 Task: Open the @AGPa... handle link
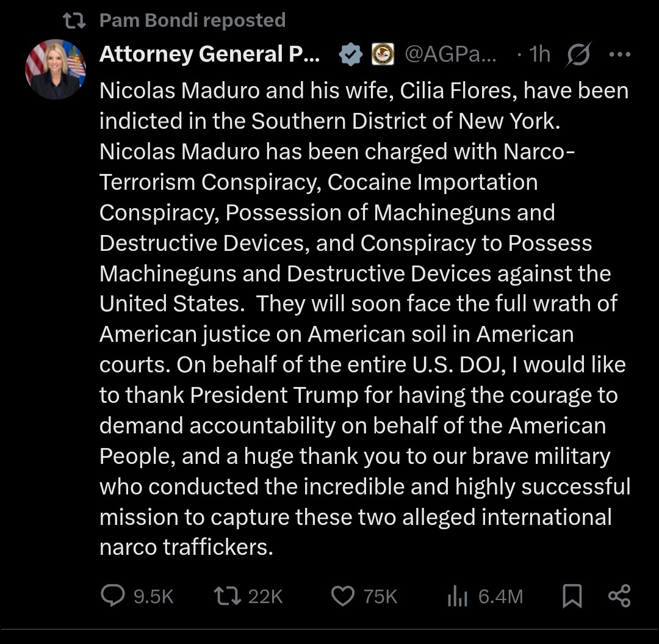tap(450, 55)
